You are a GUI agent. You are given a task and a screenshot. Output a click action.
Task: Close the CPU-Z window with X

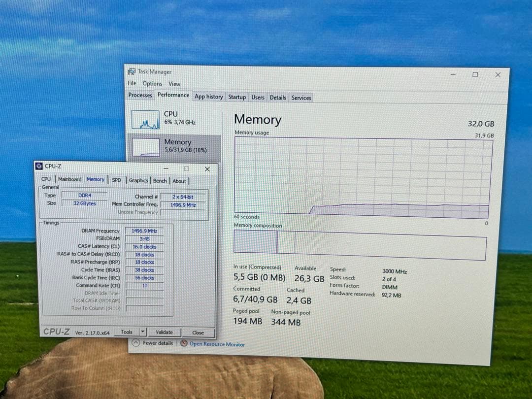pyautogui.click(x=207, y=169)
